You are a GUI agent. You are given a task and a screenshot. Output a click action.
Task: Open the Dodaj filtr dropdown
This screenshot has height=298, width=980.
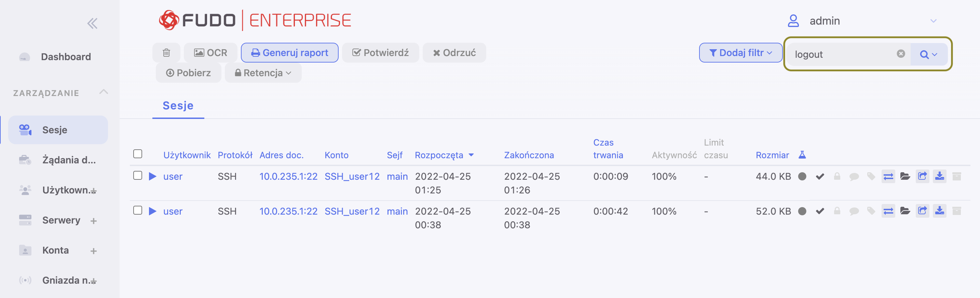click(x=740, y=53)
